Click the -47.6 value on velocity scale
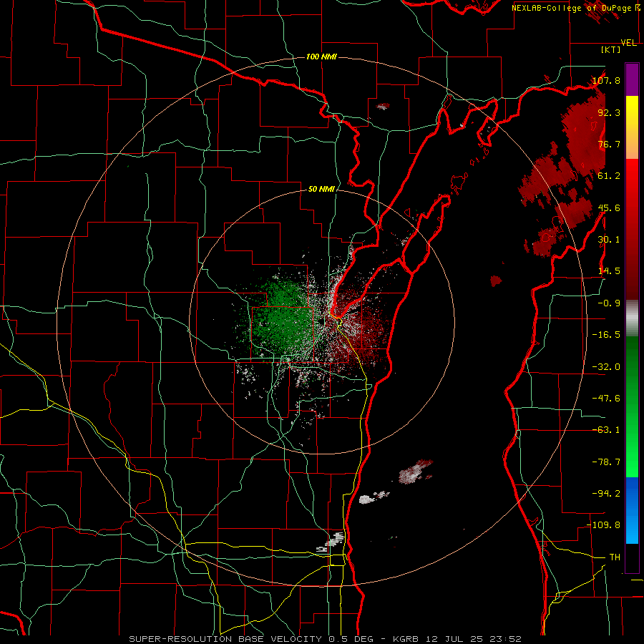The image size is (644, 644). click(x=606, y=399)
